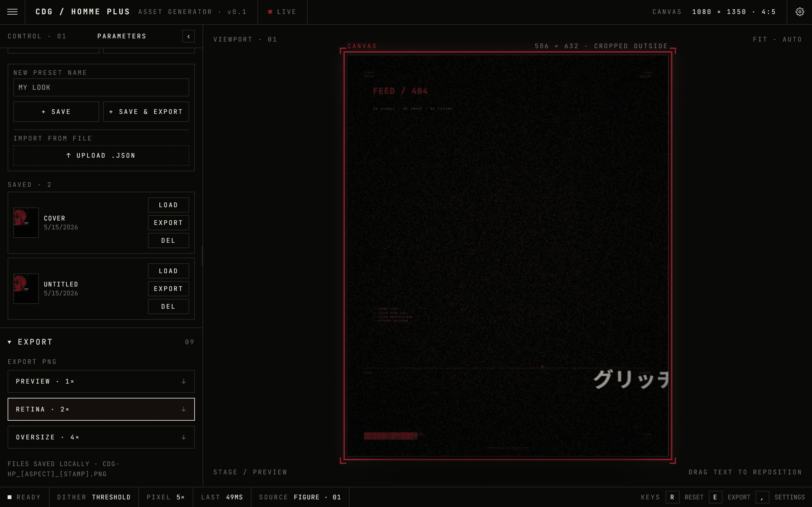This screenshot has height=507, width=812.
Task: Click the red barcode strip on canvas
Action: [x=390, y=436]
